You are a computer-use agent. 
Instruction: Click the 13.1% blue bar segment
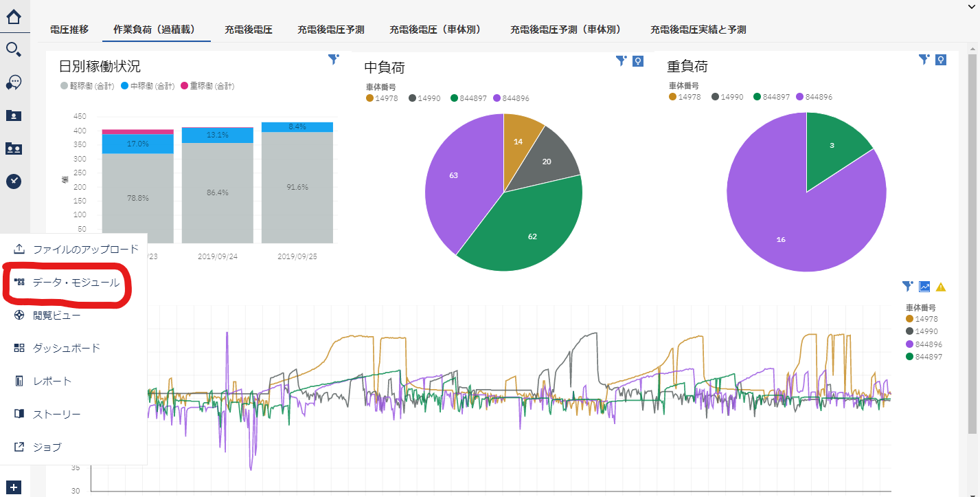click(217, 135)
